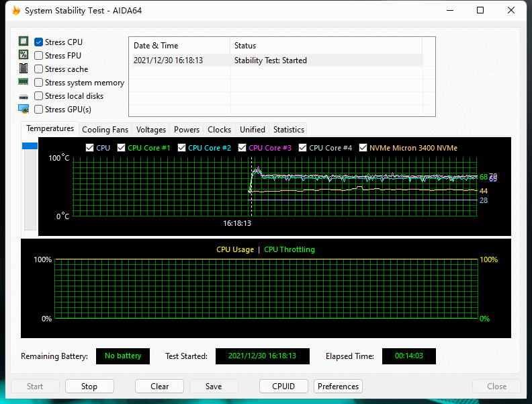Open the Unified tab
The height and width of the screenshot is (404, 532).
[x=253, y=130]
